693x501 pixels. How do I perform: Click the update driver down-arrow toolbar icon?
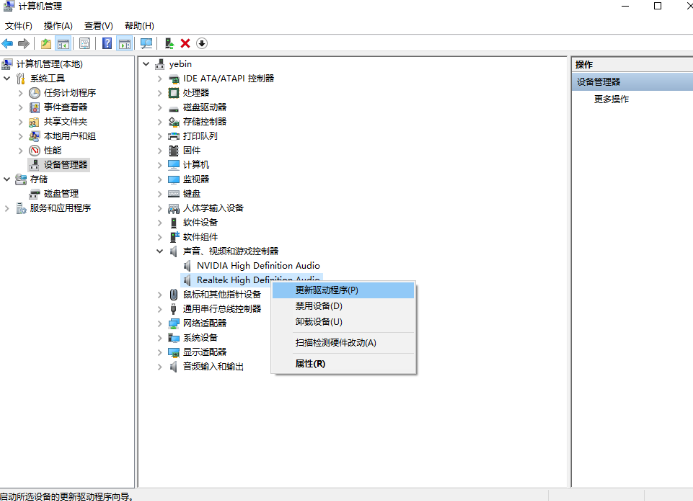pos(202,44)
